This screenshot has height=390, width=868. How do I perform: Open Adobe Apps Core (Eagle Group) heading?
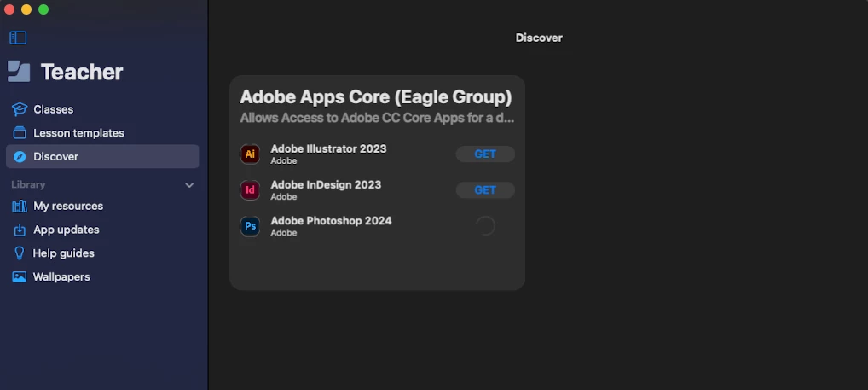tap(375, 97)
